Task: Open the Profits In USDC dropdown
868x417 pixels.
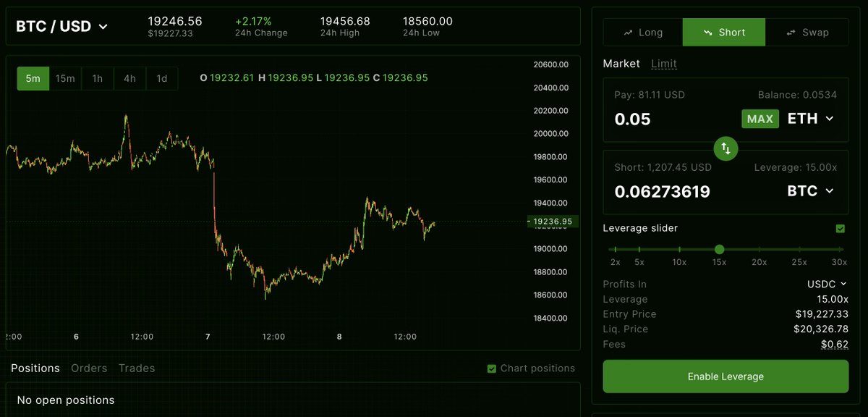Action: tap(827, 285)
